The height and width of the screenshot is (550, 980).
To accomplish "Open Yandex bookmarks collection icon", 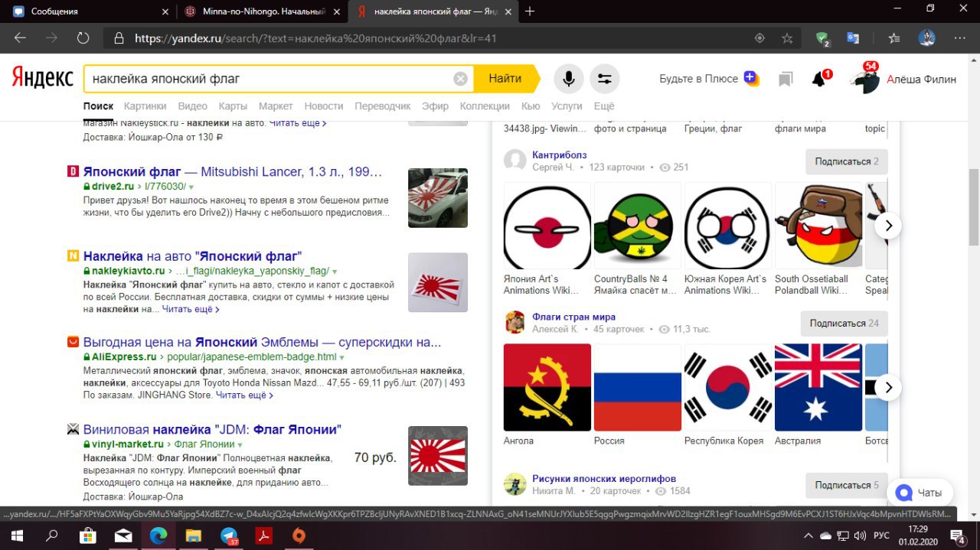I will [786, 79].
